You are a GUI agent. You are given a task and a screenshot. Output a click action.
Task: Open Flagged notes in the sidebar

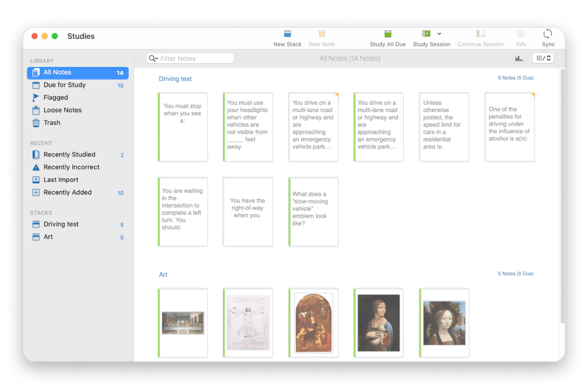pyautogui.click(x=55, y=97)
